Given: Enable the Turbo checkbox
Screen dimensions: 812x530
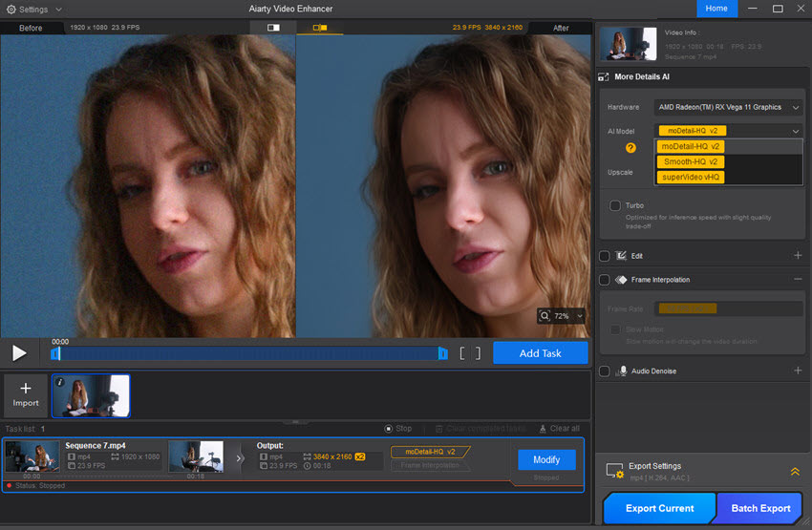Looking at the screenshot, I should click(x=614, y=205).
